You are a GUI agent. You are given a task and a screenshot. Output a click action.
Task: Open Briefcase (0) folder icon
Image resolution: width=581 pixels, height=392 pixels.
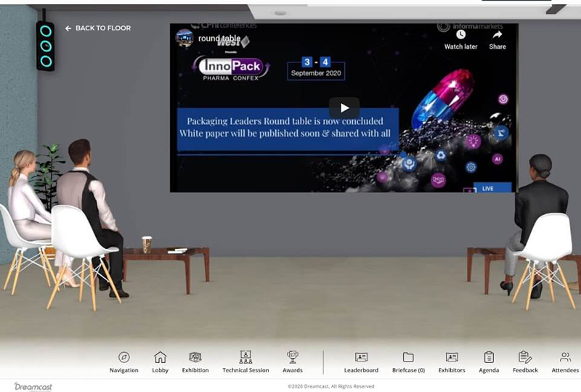tap(408, 357)
